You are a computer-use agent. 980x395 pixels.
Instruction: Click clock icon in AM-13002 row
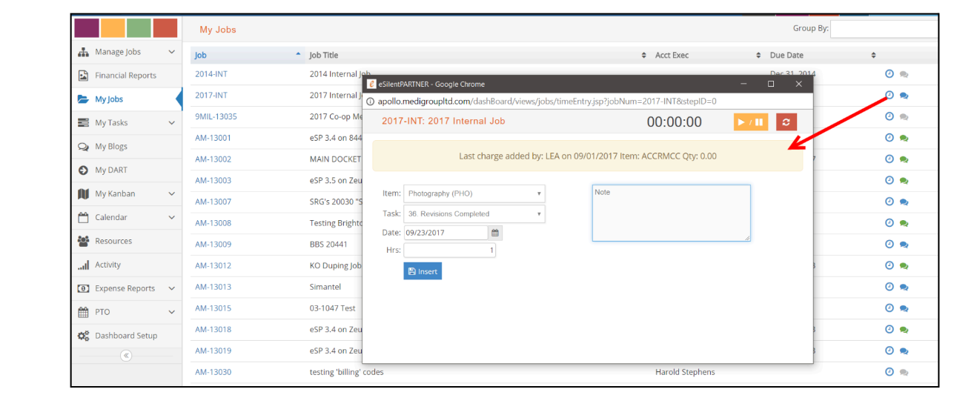pos(890,159)
